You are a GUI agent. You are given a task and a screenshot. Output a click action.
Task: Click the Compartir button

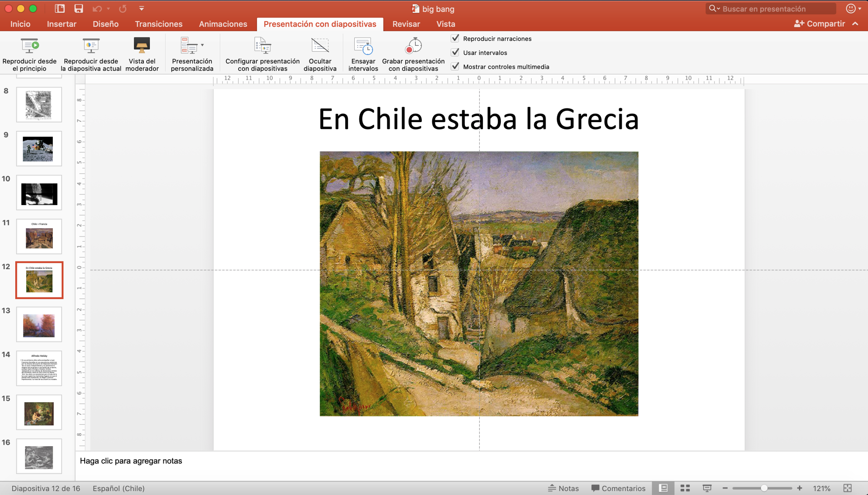[820, 24]
